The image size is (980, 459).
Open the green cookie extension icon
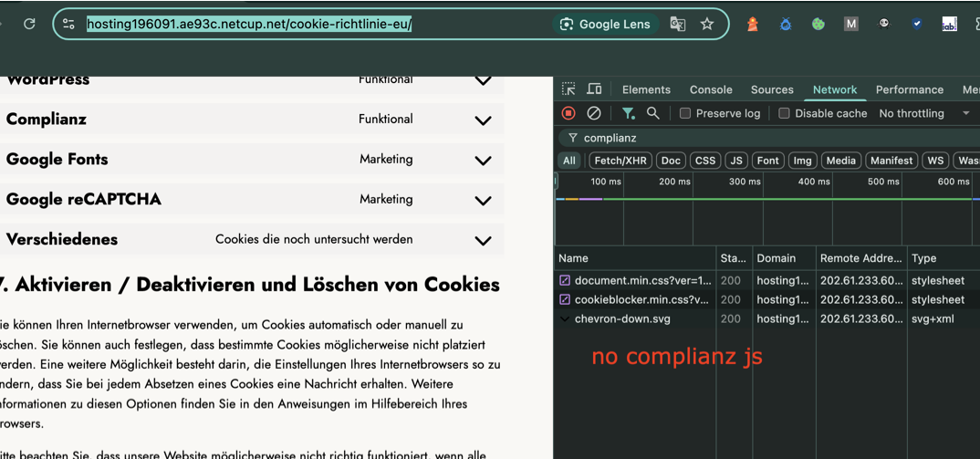818,25
